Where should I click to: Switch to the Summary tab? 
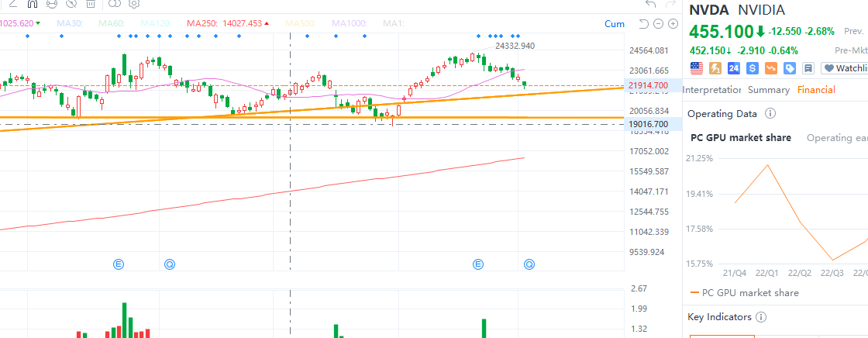(768, 90)
